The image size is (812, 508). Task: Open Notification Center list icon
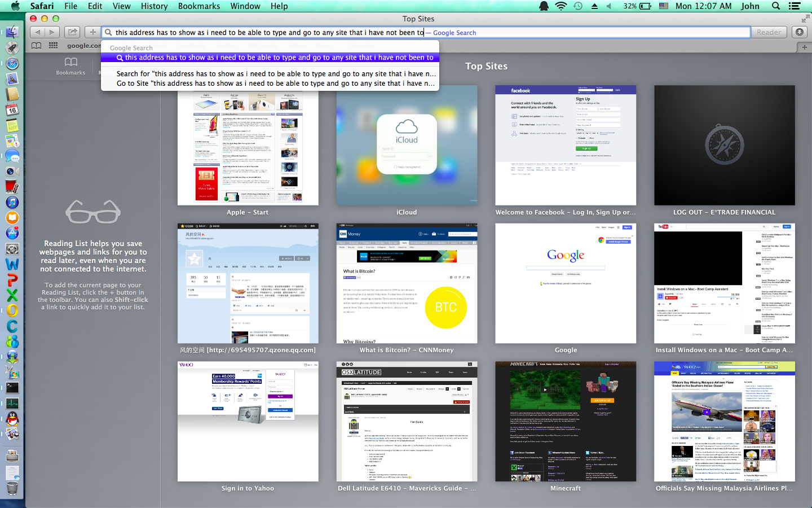coord(795,6)
